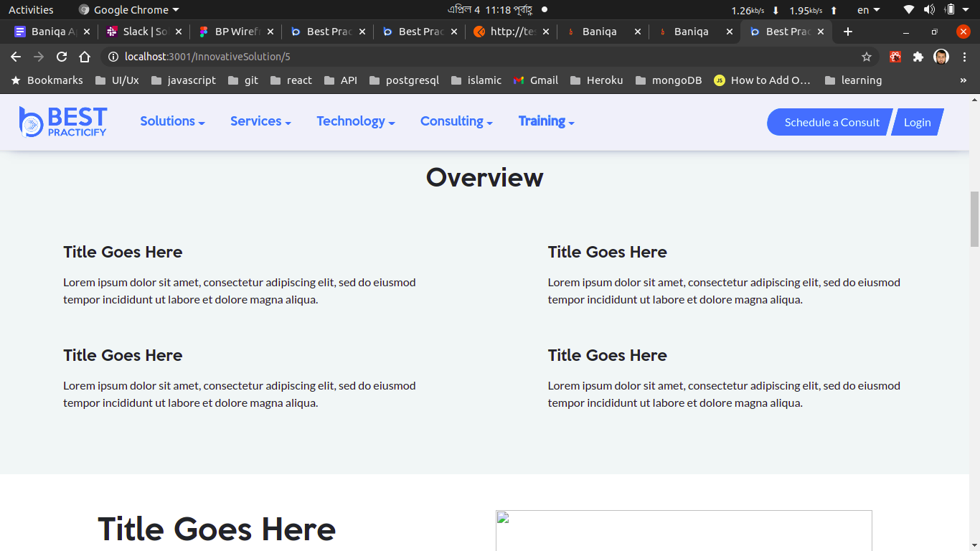The height and width of the screenshot is (551, 980).
Task: Reload the page with the refresh icon
Action: (x=62, y=57)
